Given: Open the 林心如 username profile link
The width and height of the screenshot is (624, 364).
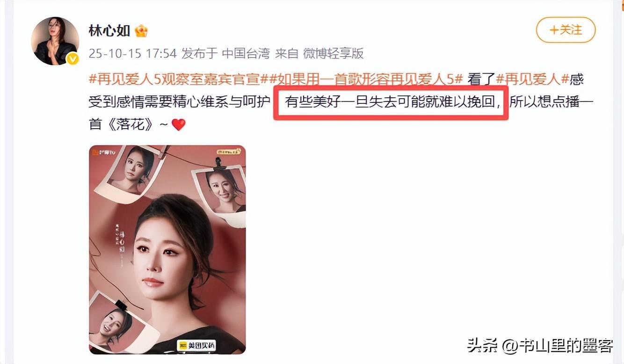Looking at the screenshot, I should point(110,31).
